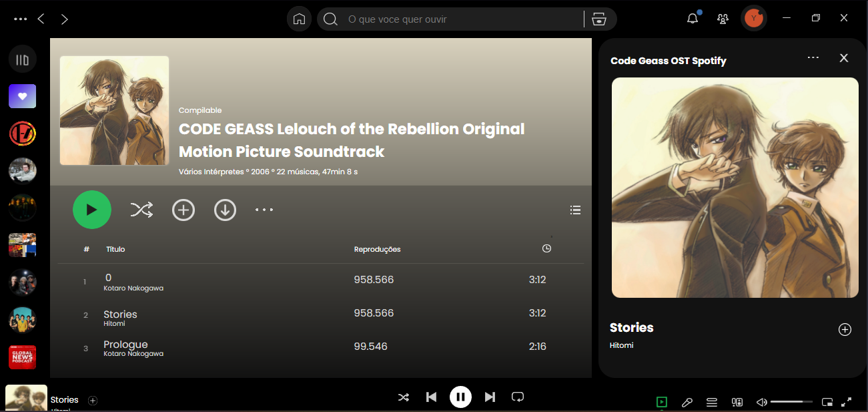Image resolution: width=868 pixels, height=412 pixels.
Task: Download the Code Geass soundtrack album
Action: tap(225, 210)
